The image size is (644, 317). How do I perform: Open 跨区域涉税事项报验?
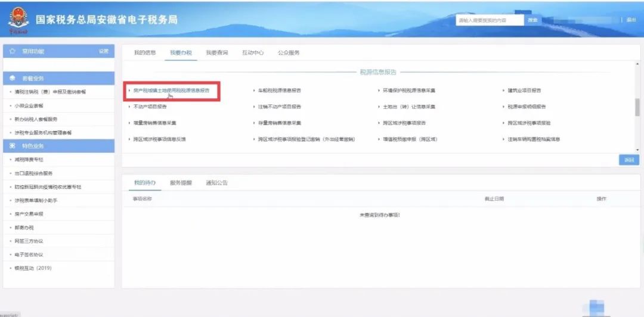coord(529,123)
